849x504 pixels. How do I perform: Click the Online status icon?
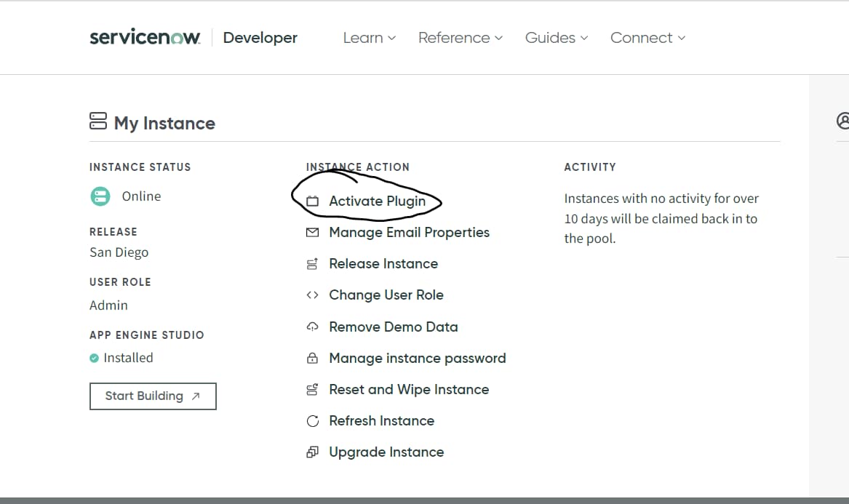pyautogui.click(x=100, y=196)
